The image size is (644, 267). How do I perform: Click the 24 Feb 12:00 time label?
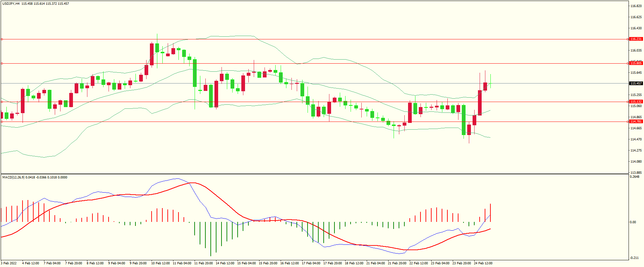pos(483,263)
